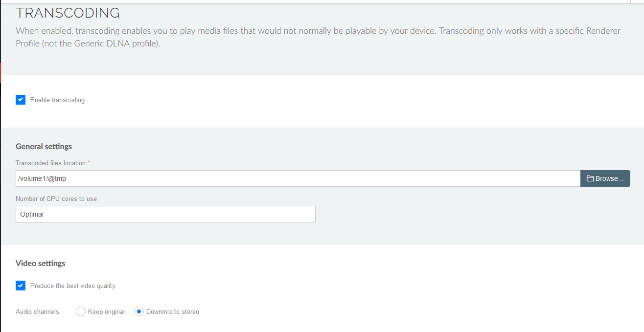Click the Audio channels label
644x332 pixels.
[37, 312]
